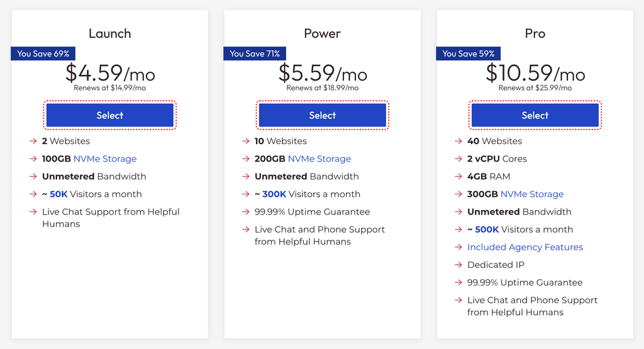
Task: Click the arrow icon beside 40 Websites
Action: [x=458, y=141]
